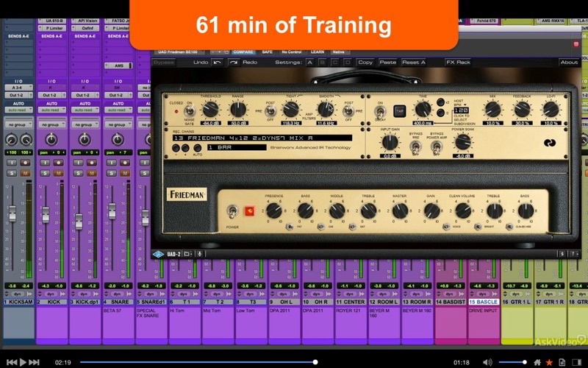Click the rec chain plus button
This screenshot has height=368, width=588.
pos(185,148)
